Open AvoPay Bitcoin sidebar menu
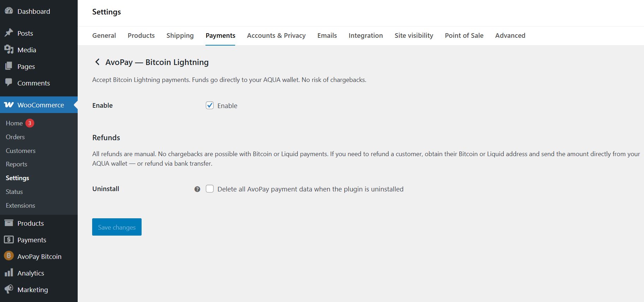This screenshot has height=302, width=644. pyautogui.click(x=39, y=256)
